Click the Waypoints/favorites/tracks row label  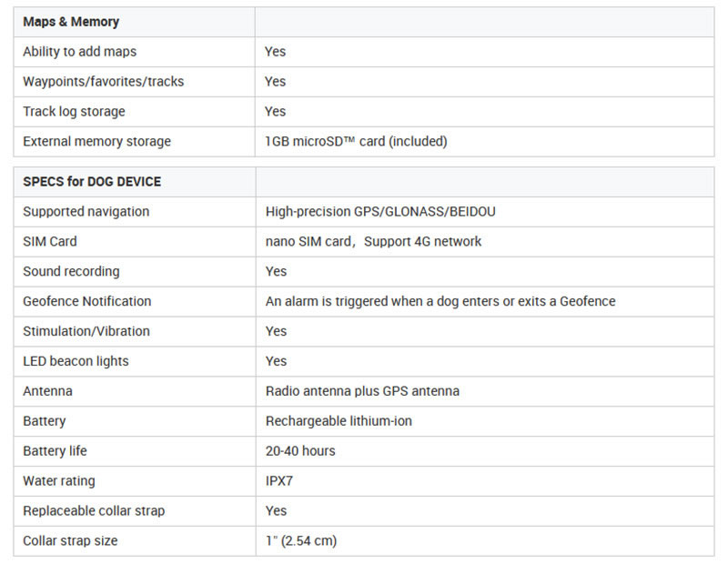(x=104, y=82)
